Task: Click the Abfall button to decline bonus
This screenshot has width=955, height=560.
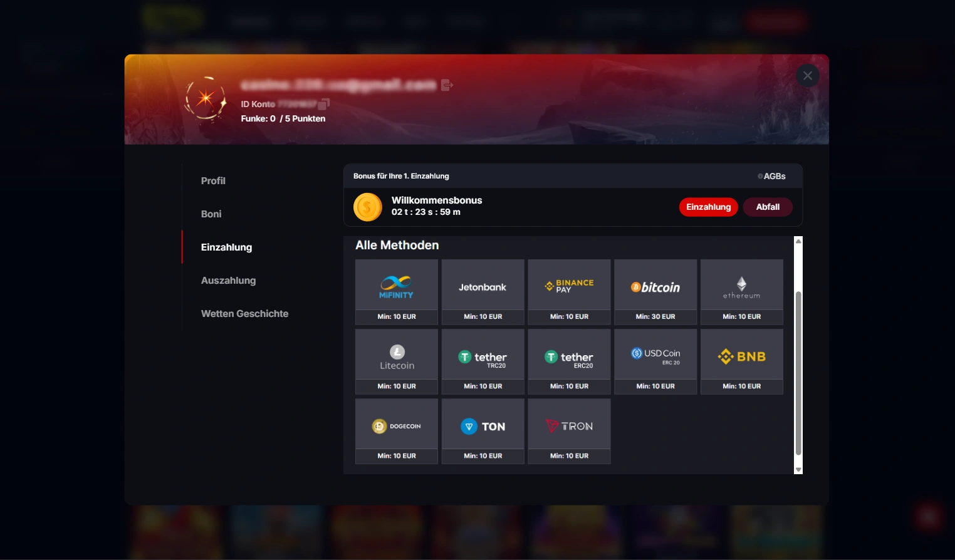Action: coord(768,207)
